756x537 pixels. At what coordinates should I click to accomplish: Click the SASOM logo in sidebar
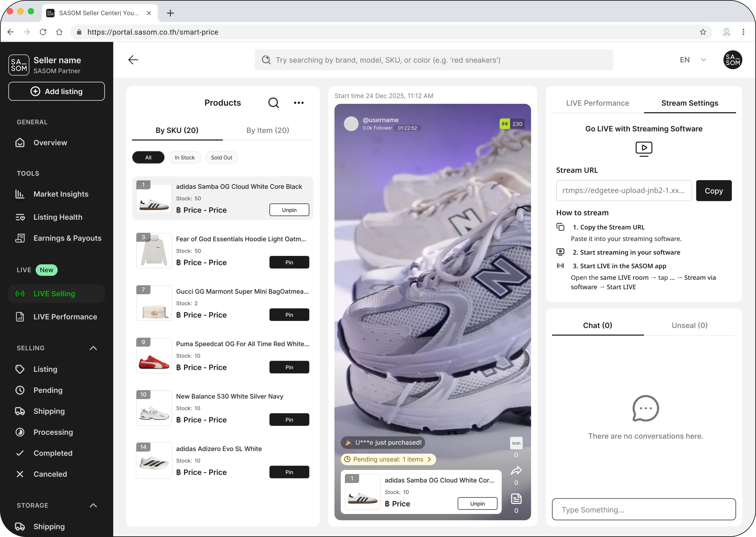pyautogui.click(x=19, y=65)
